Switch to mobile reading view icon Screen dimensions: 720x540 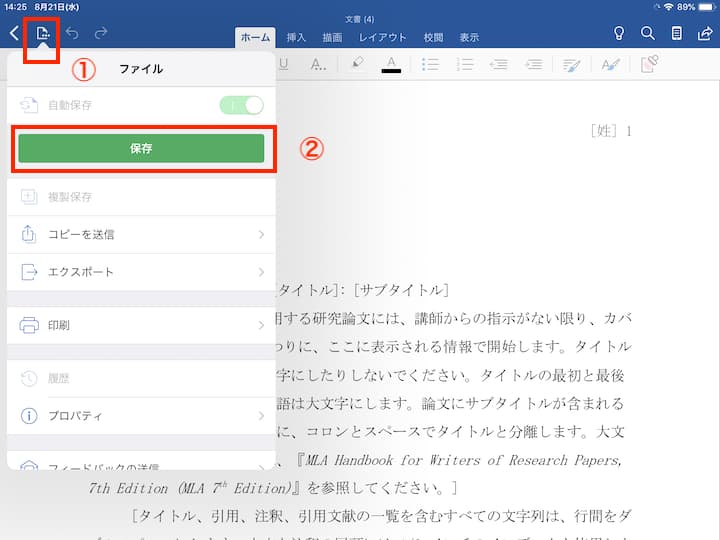pyautogui.click(x=676, y=33)
